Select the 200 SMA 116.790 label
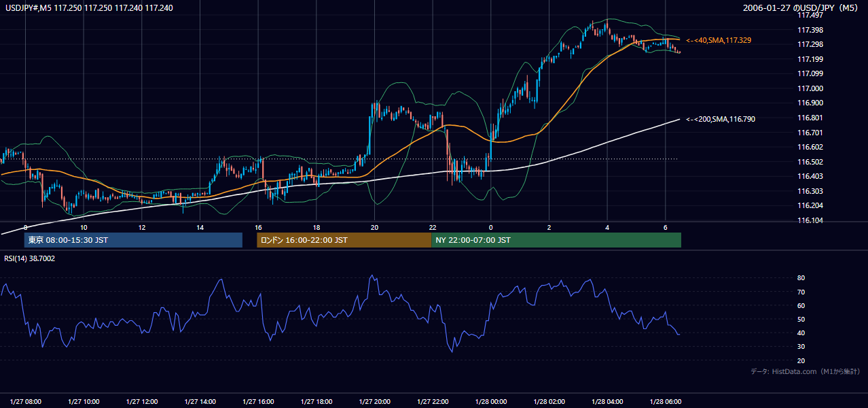 point(721,119)
